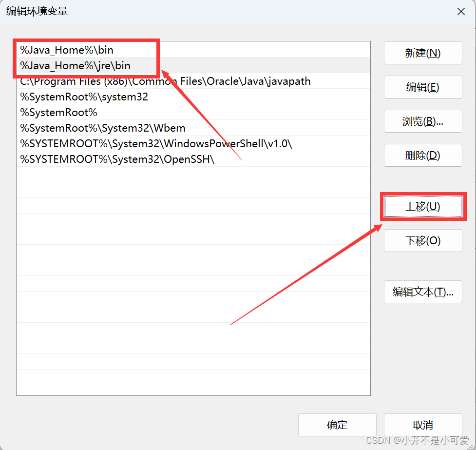Click the 删除(D) button

tap(422, 155)
